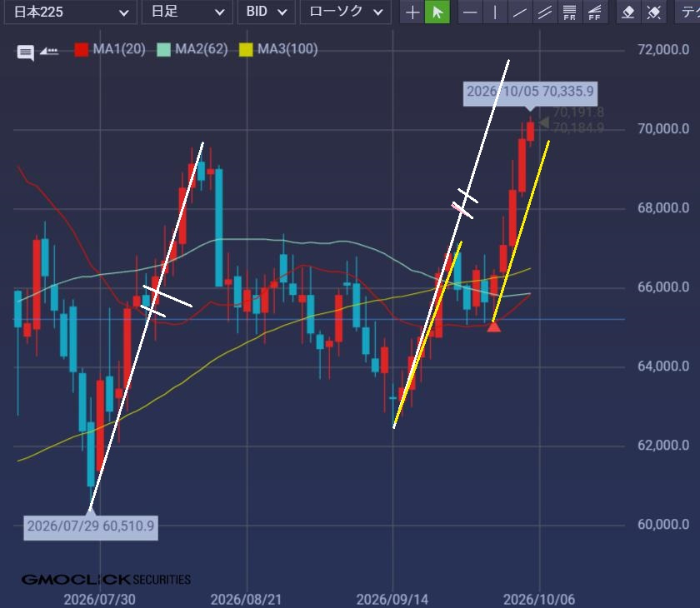Click the 68,000.0 price axis label

(x=663, y=208)
